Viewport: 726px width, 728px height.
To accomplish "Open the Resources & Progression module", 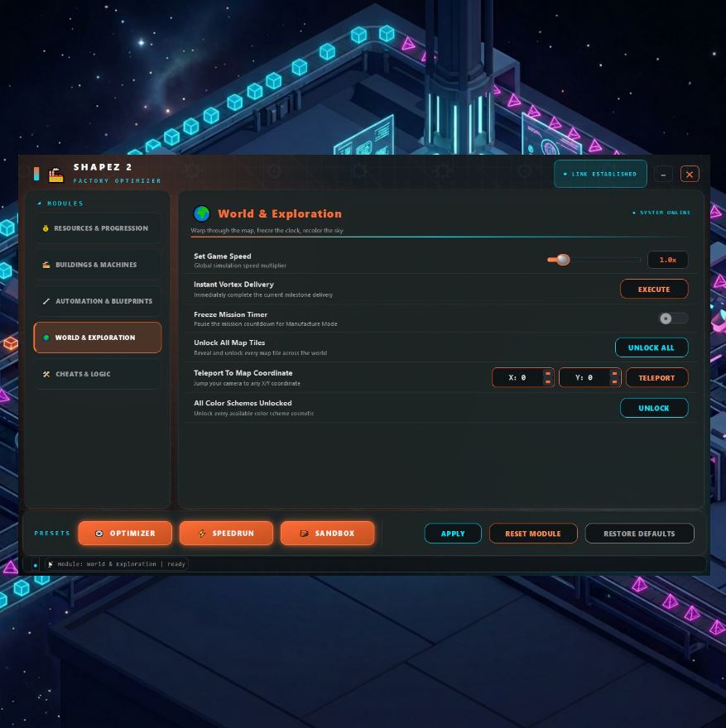I will click(98, 228).
